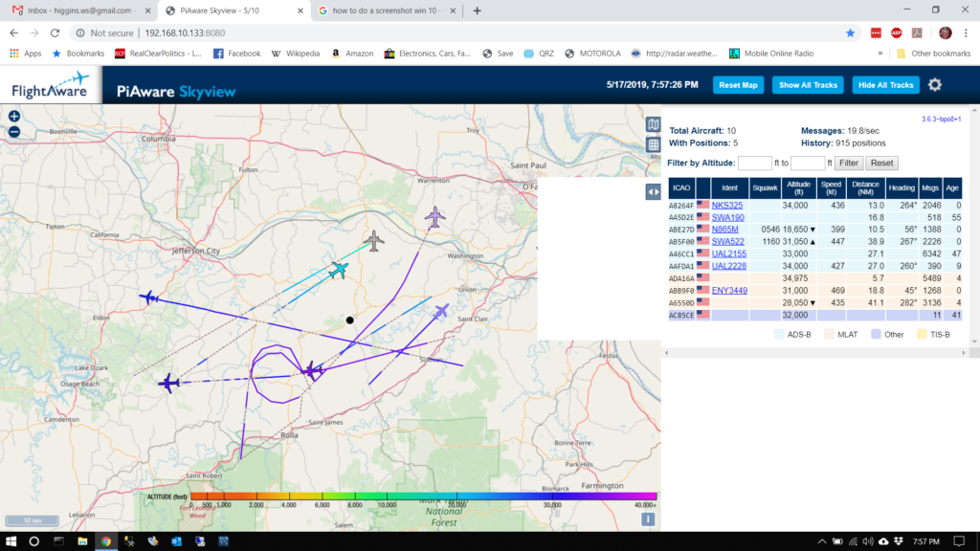Click the receiver location black dot
This screenshot has width=980, height=551.
tap(350, 320)
